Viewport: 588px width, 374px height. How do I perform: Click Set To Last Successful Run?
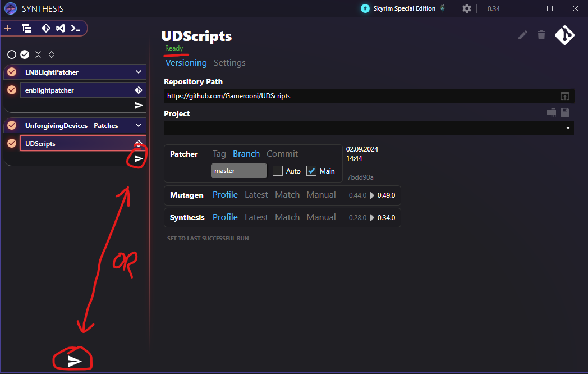208,239
